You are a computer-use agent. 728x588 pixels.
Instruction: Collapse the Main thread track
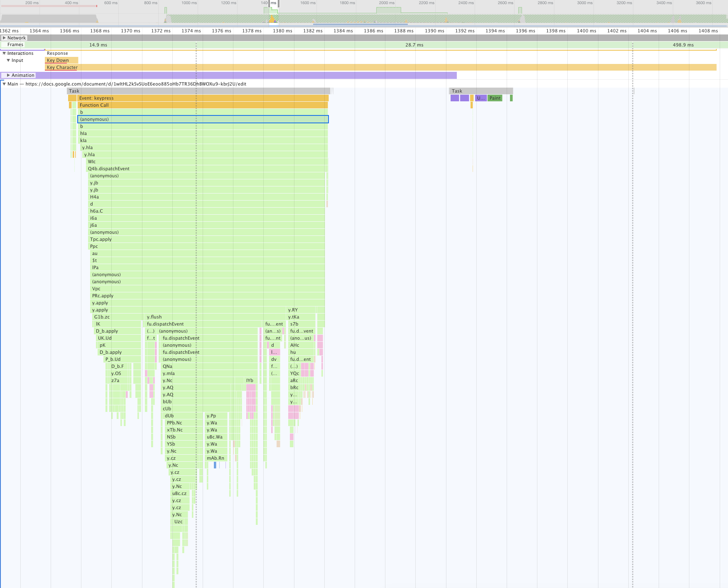pyautogui.click(x=4, y=84)
